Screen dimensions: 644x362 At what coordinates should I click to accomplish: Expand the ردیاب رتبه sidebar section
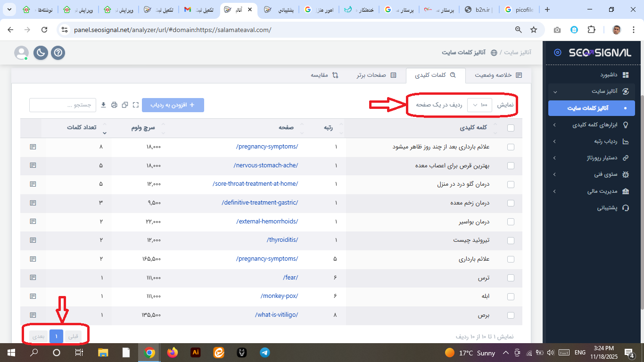(x=592, y=141)
